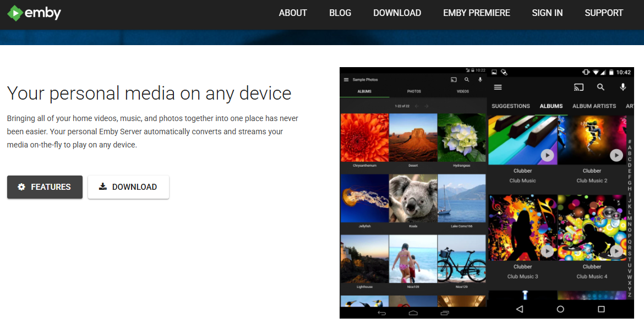Switch to the Photos tab
The image size is (644, 334).
tap(413, 91)
